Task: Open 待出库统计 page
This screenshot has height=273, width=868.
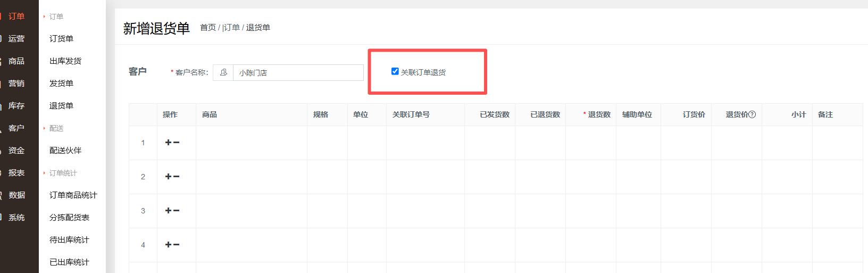Action: [x=70, y=240]
